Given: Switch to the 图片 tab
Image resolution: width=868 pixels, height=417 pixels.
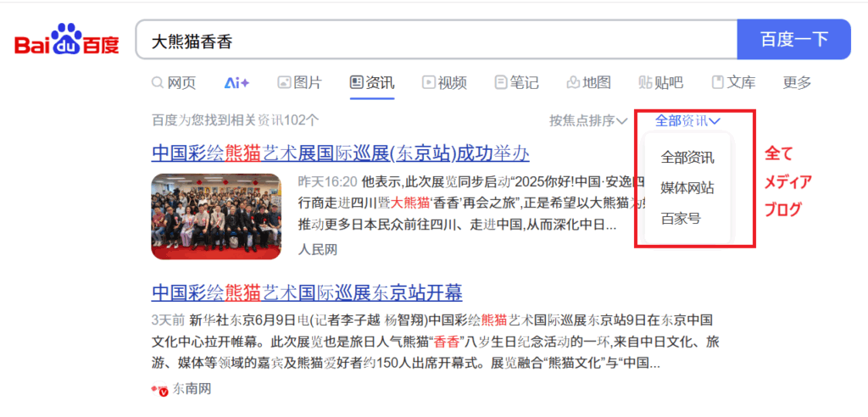Looking at the screenshot, I should click(299, 83).
